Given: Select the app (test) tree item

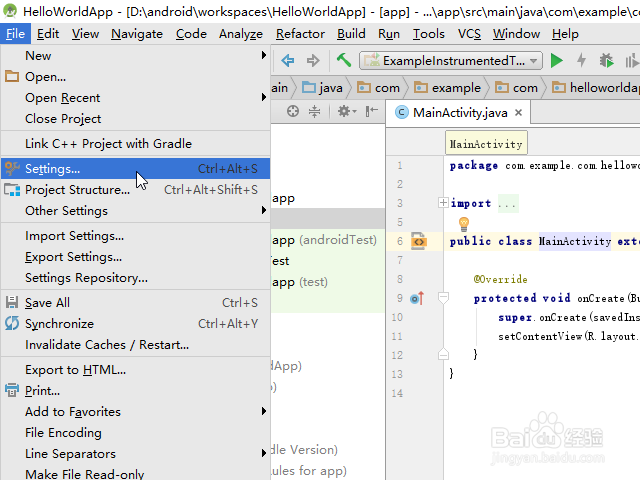Looking at the screenshot, I should pos(300,282).
